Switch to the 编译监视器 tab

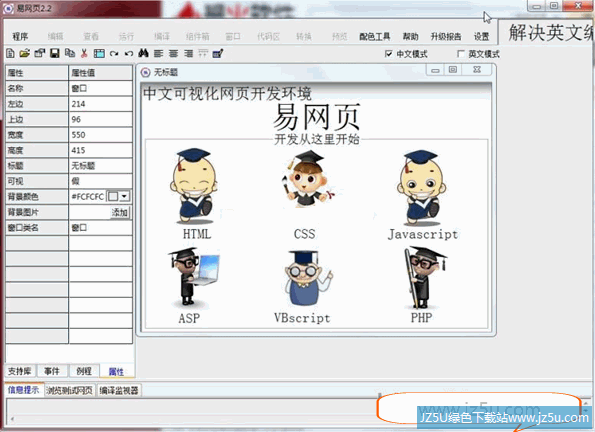point(119,390)
